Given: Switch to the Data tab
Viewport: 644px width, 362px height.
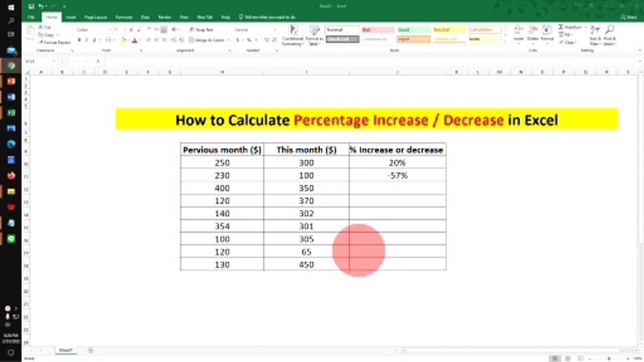Looking at the screenshot, I should pyautogui.click(x=145, y=17).
